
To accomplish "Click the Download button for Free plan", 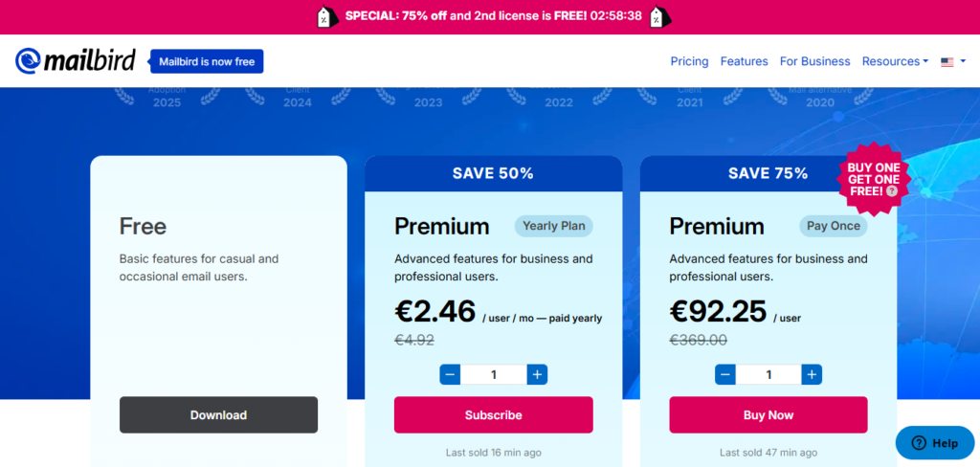I will click(218, 415).
